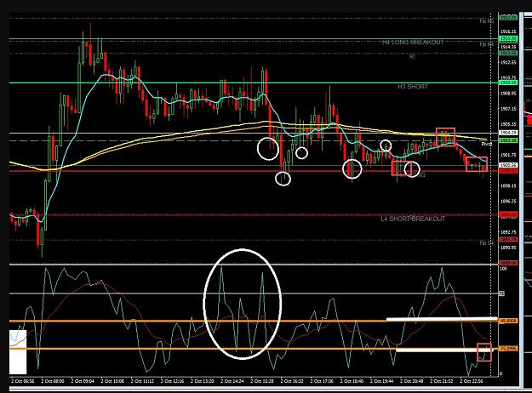The height and width of the screenshot is (393, 532).
Task: Click the 1907.15 price axis value
Action: [x=508, y=109]
